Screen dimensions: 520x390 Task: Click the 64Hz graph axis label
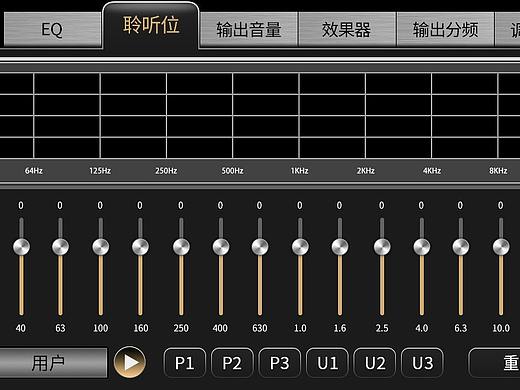pos(34,171)
